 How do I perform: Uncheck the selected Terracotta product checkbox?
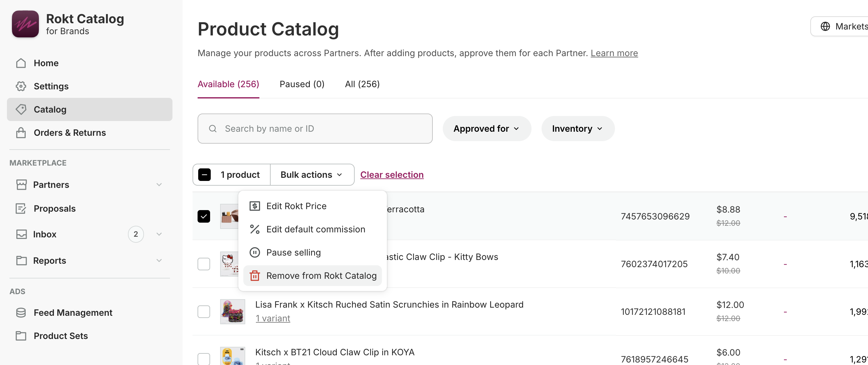click(x=204, y=216)
